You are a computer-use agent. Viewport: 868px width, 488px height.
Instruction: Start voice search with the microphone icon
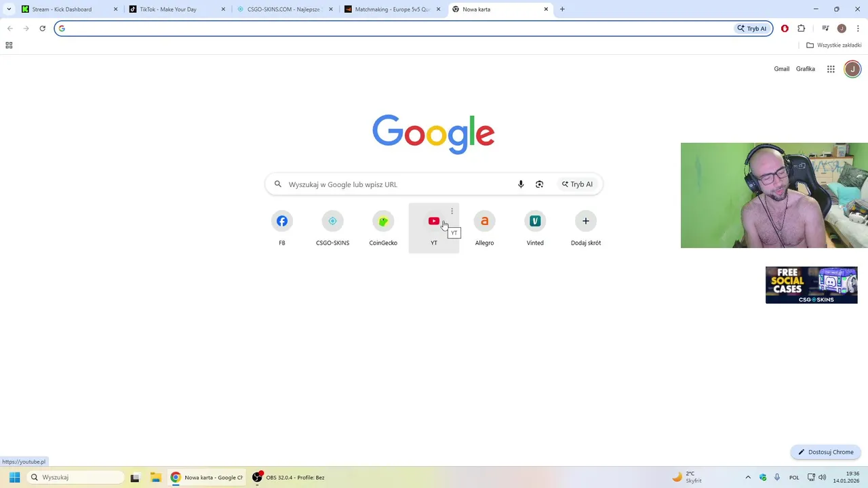521,184
